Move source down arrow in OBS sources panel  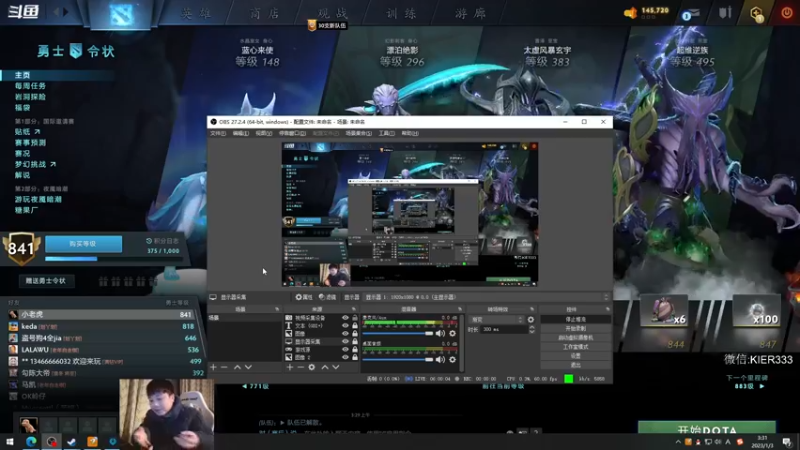(336, 367)
